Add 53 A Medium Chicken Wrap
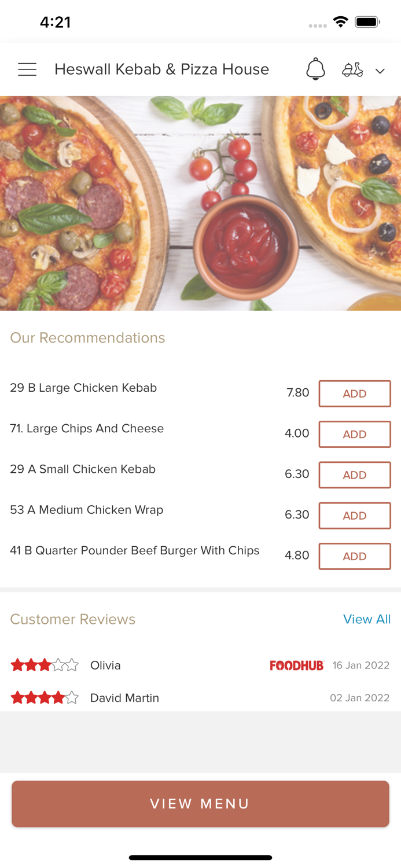This screenshot has width=401, height=868. click(355, 515)
